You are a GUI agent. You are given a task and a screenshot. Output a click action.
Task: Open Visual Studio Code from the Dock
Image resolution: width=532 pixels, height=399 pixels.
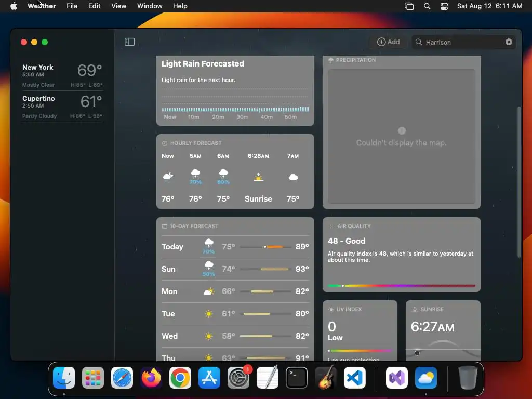[x=354, y=378]
